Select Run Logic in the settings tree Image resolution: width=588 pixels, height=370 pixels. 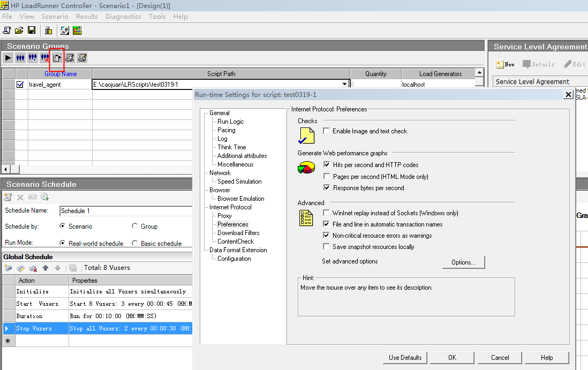[x=231, y=122]
